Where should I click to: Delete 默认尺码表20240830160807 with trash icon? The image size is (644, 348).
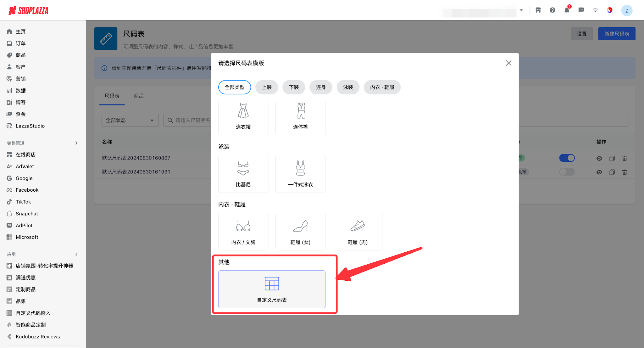tap(625, 158)
